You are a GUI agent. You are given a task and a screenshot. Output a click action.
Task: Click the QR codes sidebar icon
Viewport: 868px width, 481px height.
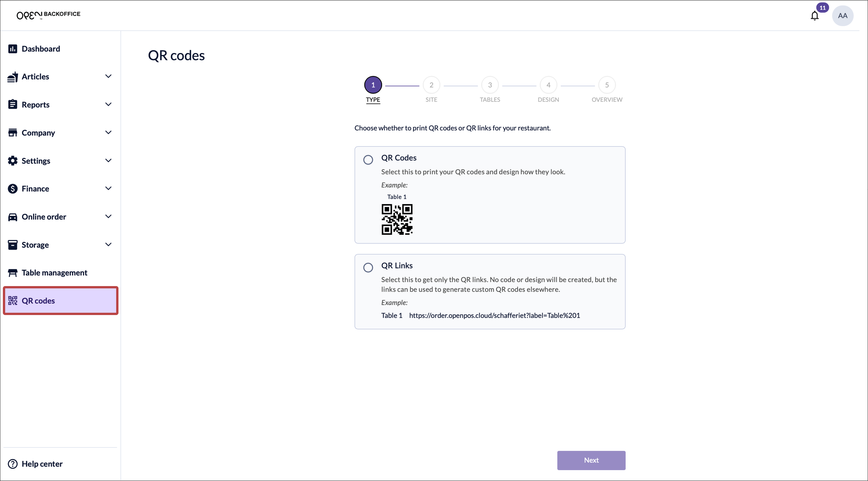coord(12,301)
